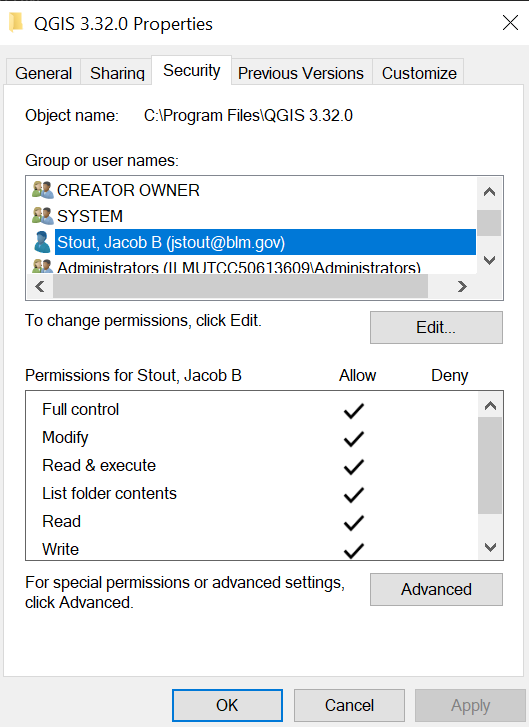The height and width of the screenshot is (727, 529).
Task: Click the SYSTEM group icon
Action: click(x=43, y=216)
